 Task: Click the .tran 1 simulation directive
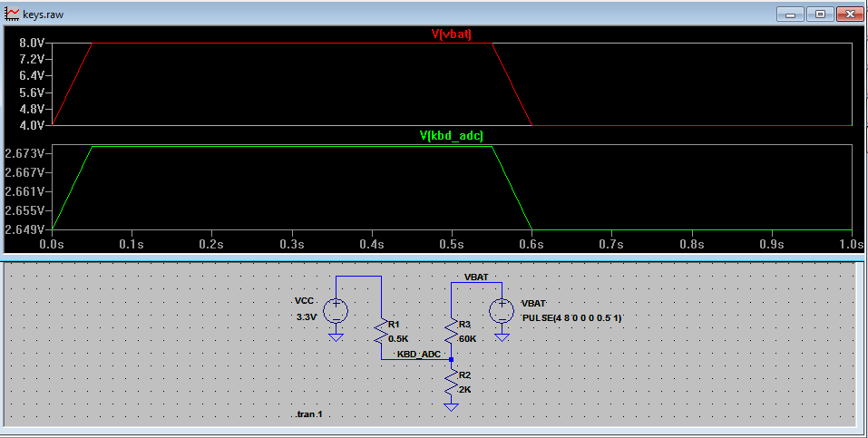point(308,414)
